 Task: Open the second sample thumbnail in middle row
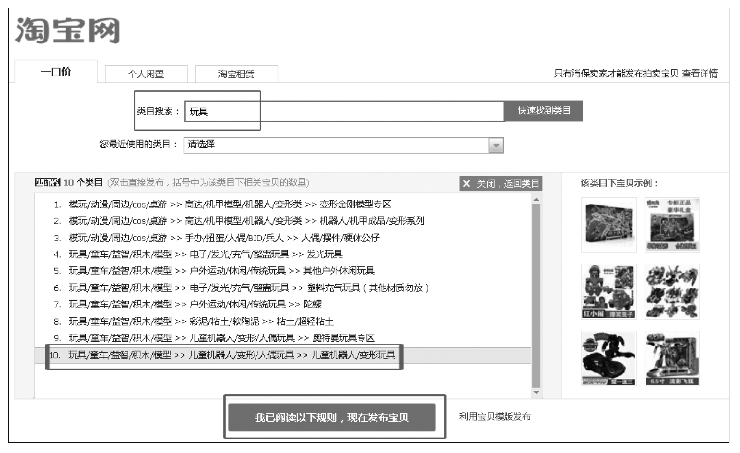672,292
